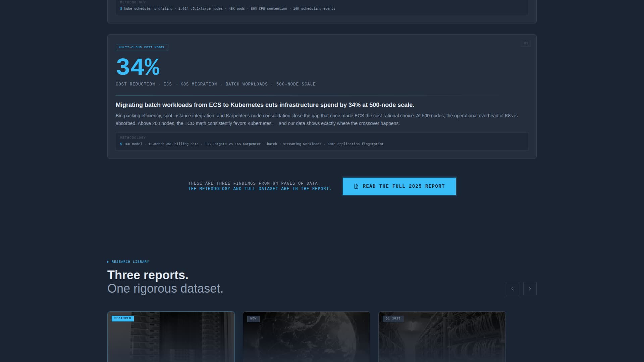Click the Bin-packing efficiency paragraph

(x=317, y=120)
